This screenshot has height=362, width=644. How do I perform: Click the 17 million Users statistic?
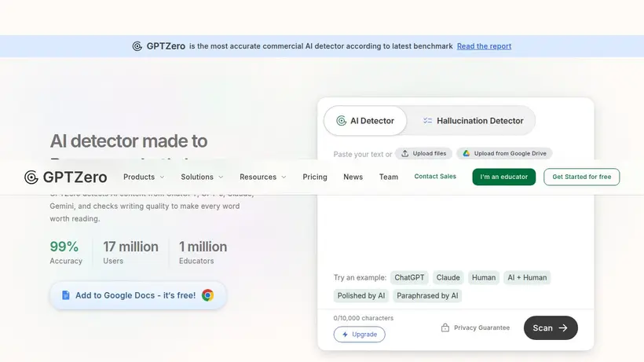130,252
